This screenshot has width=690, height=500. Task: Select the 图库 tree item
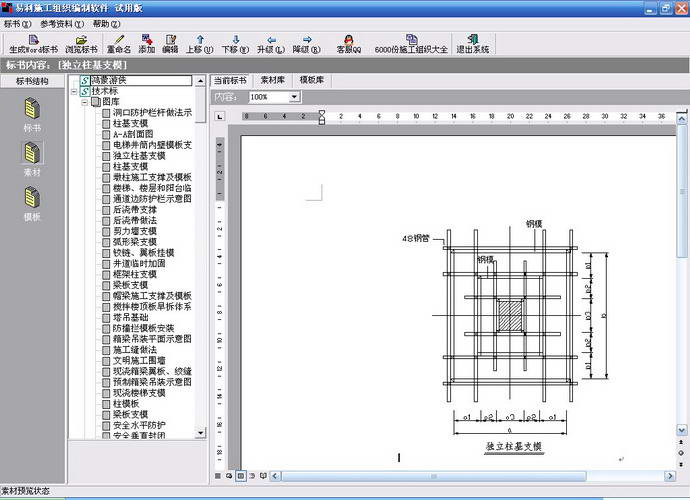[x=111, y=102]
